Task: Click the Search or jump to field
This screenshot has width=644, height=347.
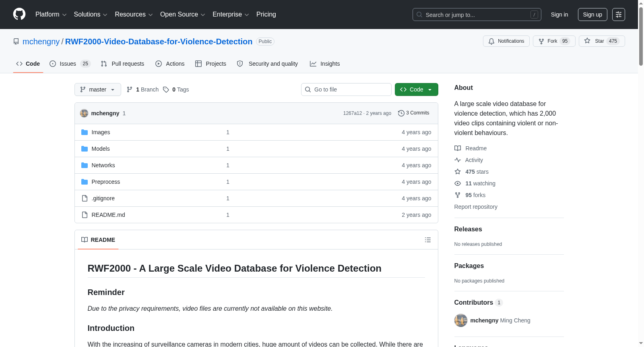Action: tap(477, 15)
